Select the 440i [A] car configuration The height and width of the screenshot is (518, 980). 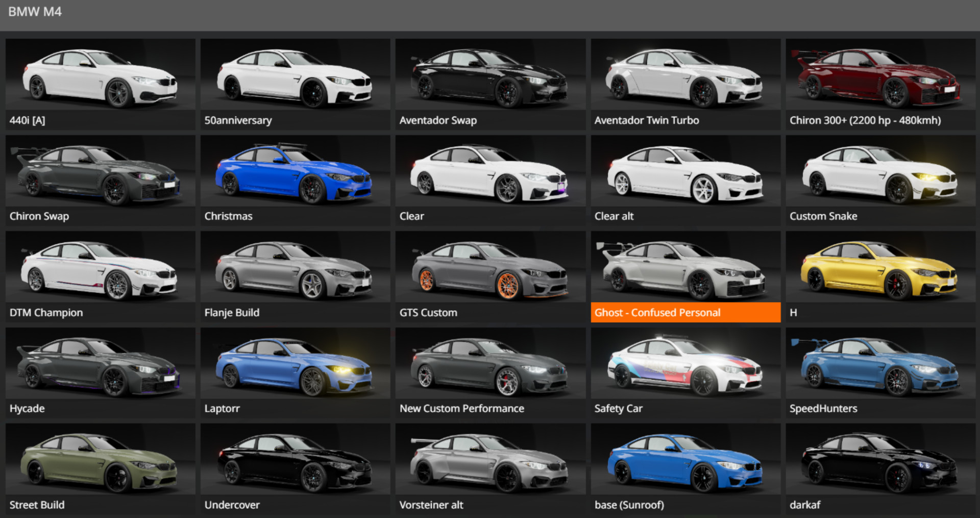[x=100, y=84]
